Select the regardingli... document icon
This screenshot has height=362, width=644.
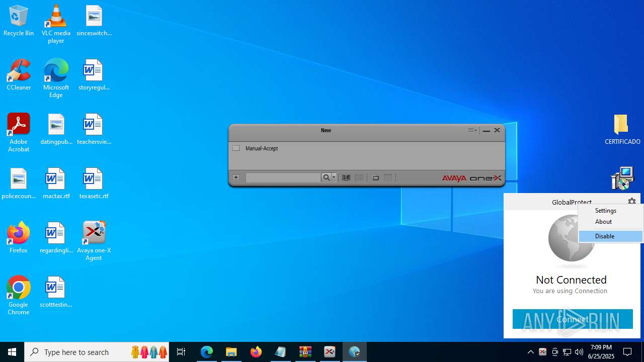click(x=56, y=238)
